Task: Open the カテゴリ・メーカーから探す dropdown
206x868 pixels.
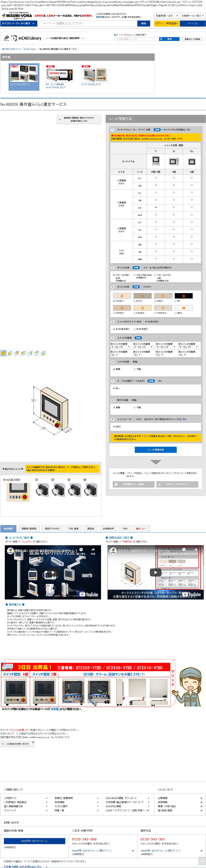Action: 19,23
